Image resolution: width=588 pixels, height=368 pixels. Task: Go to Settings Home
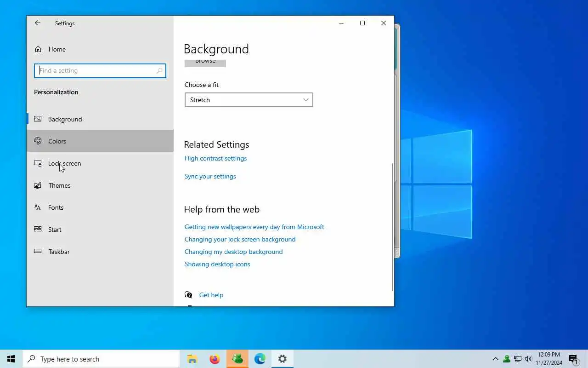[x=100, y=49]
